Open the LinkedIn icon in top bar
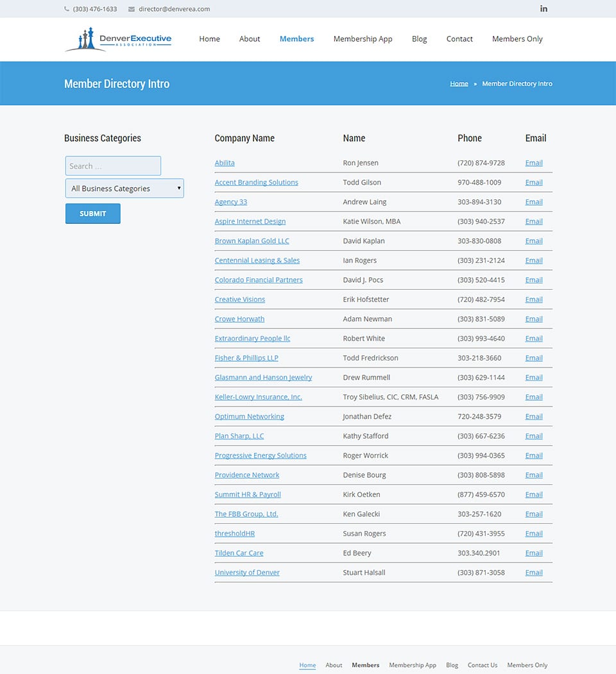This screenshot has width=616, height=674. pyautogui.click(x=543, y=8)
